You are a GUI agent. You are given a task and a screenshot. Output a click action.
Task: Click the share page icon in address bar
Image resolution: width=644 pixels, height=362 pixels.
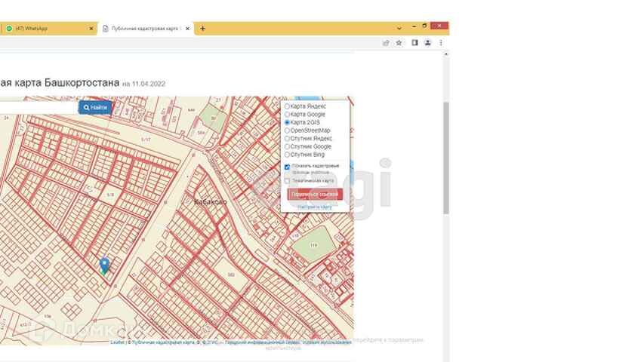pyautogui.click(x=386, y=43)
